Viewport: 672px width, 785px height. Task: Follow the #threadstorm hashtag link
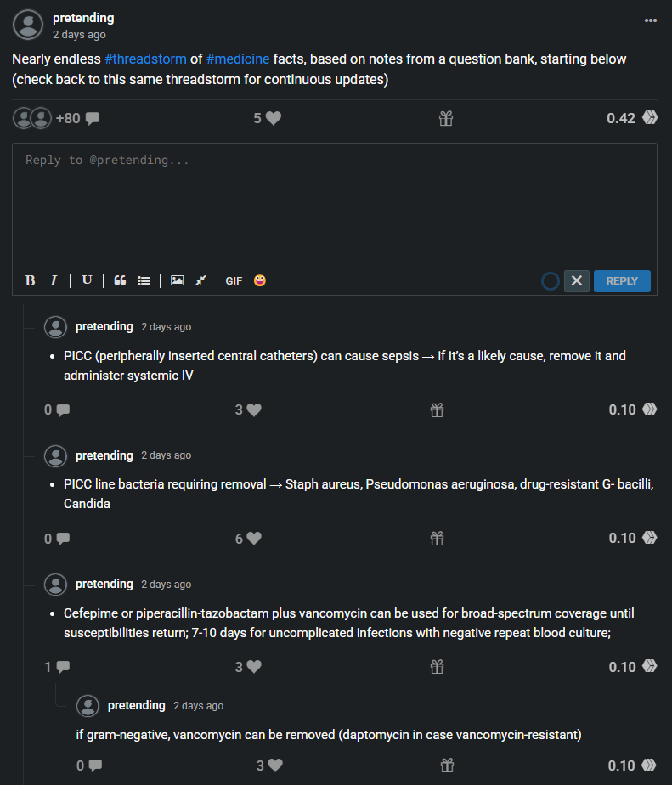pyautogui.click(x=146, y=59)
